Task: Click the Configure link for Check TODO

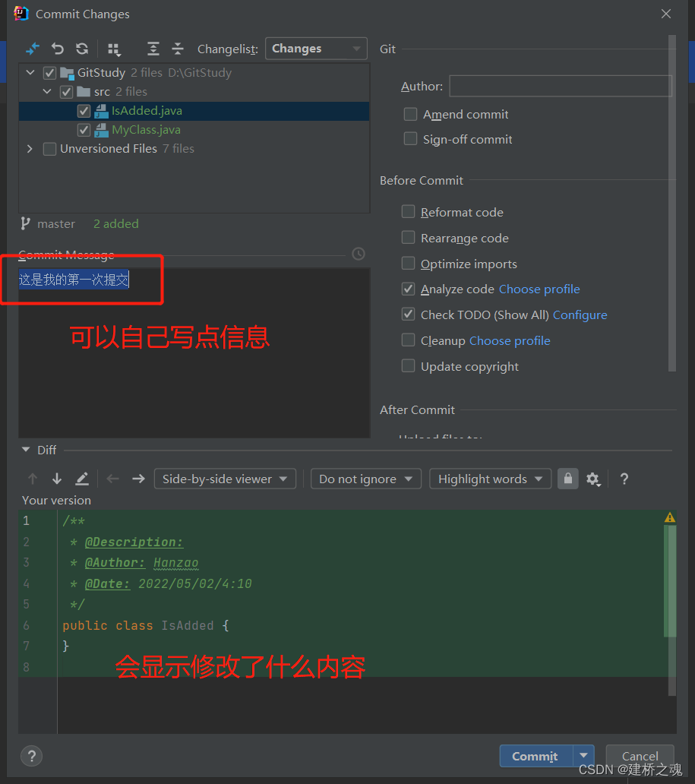Action: [580, 315]
